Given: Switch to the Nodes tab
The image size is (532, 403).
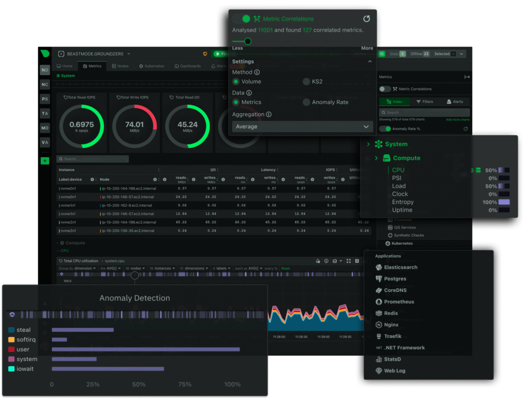Looking at the screenshot, I should tap(120, 66).
